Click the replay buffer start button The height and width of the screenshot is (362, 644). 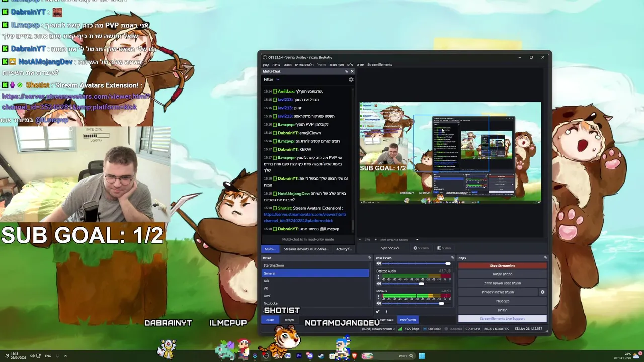(502, 283)
